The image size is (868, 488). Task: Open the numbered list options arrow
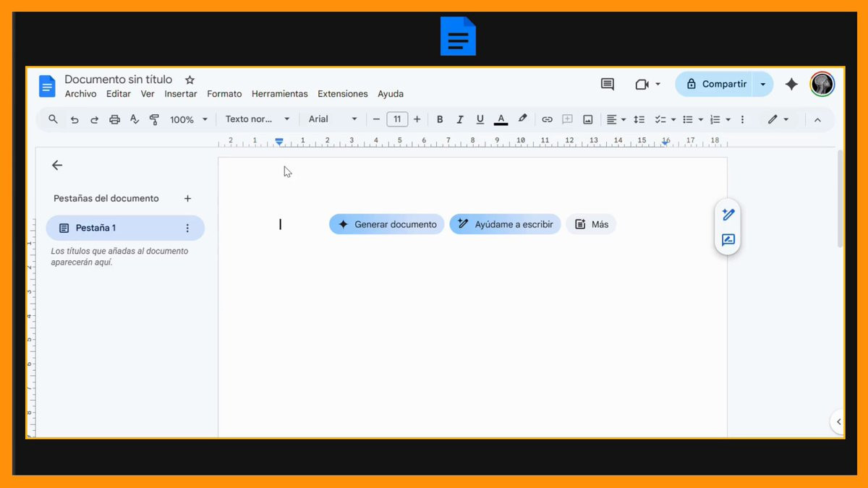pyautogui.click(x=728, y=120)
